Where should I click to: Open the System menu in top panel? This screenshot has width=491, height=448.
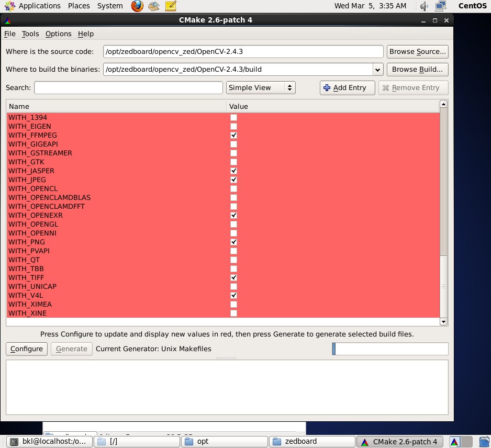tap(110, 6)
